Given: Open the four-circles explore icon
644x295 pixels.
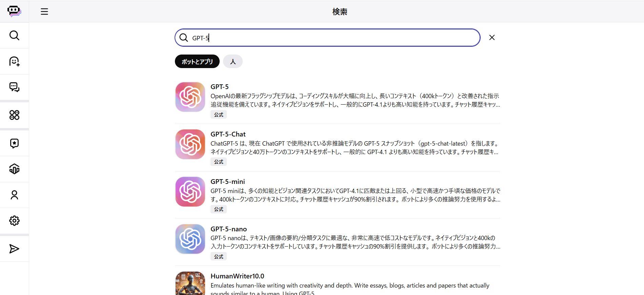Looking at the screenshot, I should [x=14, y=115].
